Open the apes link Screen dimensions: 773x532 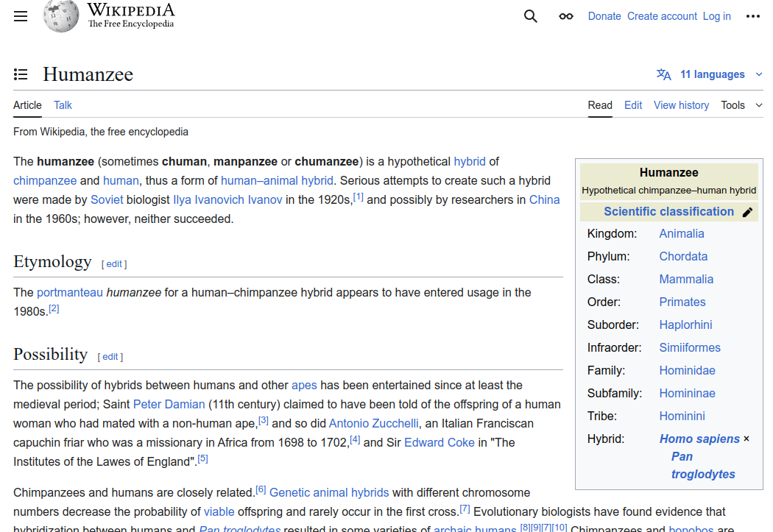(x=304, y=386)
